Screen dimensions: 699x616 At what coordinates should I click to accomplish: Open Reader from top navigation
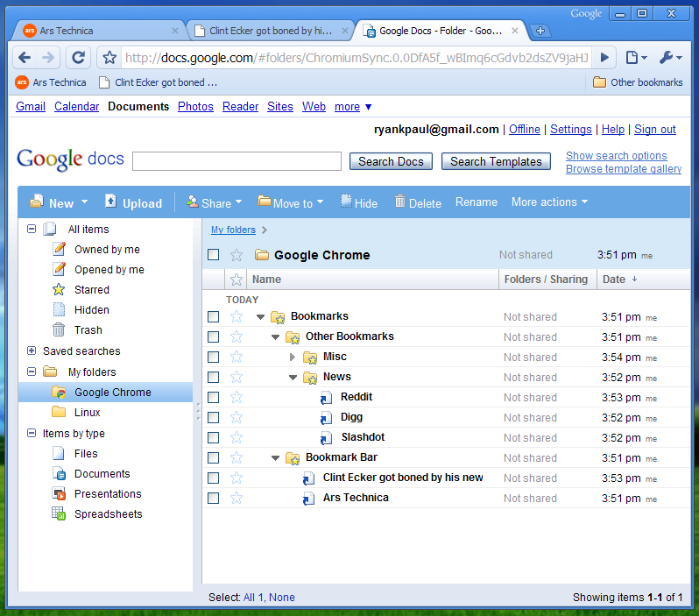pos(240,107)
